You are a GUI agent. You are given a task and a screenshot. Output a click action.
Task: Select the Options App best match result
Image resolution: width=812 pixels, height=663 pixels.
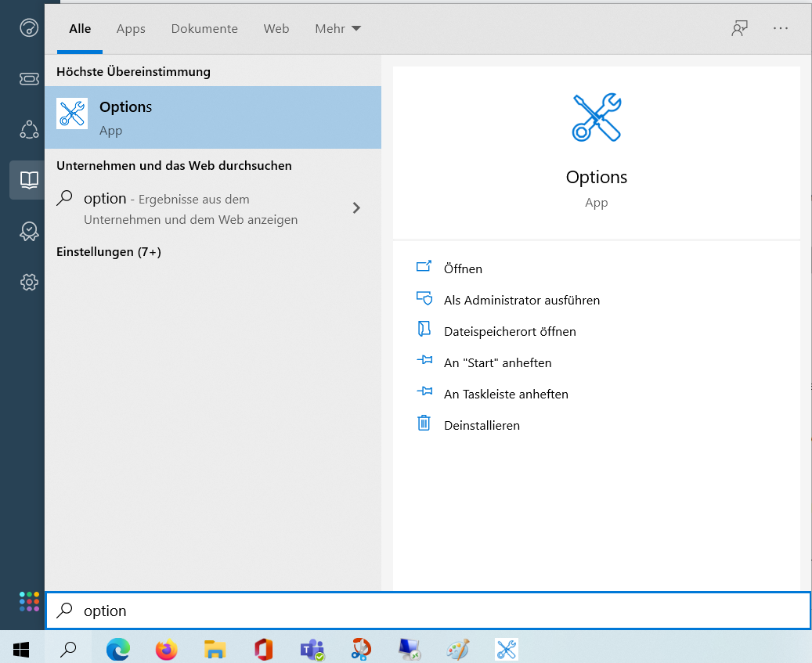pyautogui.click(x=213, y=117)
